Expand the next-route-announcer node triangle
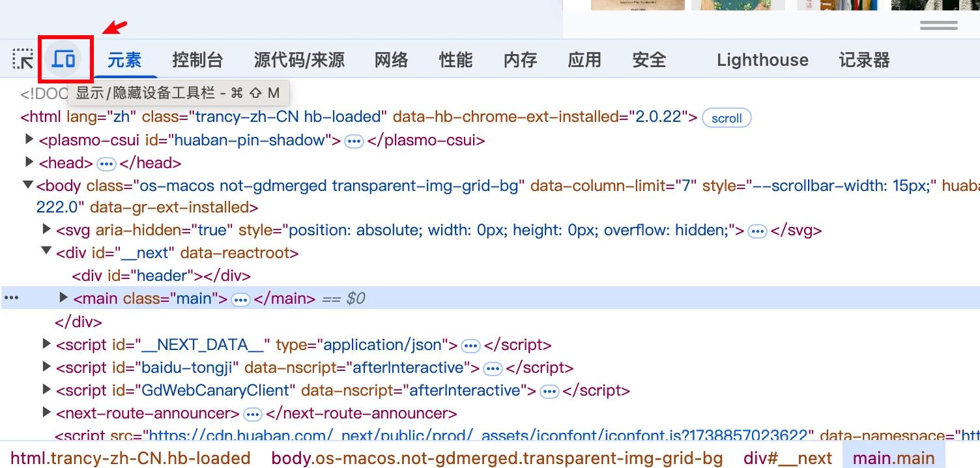 pos(46,412)
